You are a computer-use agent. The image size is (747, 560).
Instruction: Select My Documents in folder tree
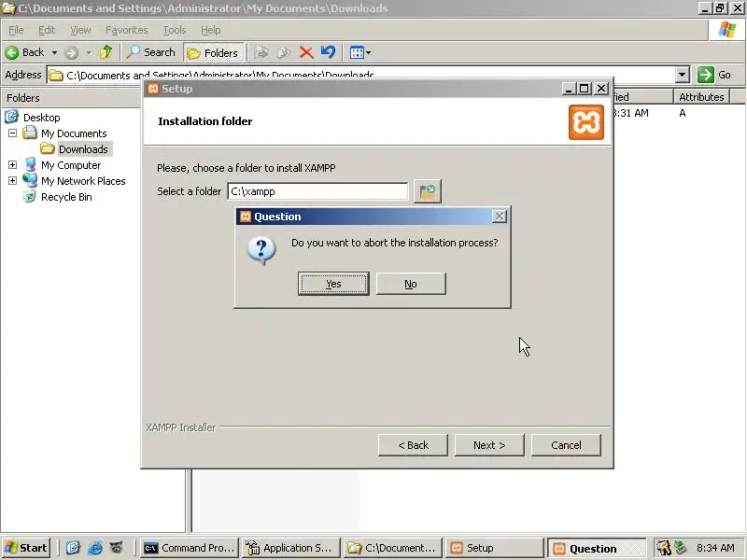pos(74,133)
